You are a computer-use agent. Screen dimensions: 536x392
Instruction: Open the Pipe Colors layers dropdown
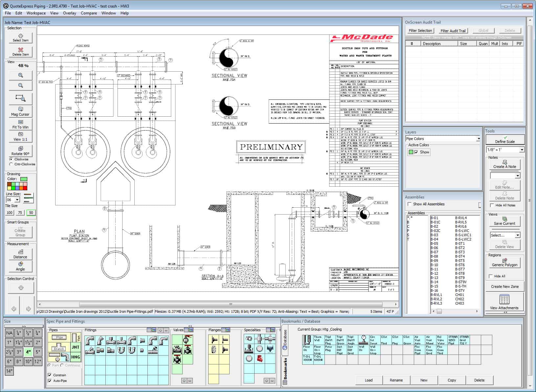click(x=478, y=139)
